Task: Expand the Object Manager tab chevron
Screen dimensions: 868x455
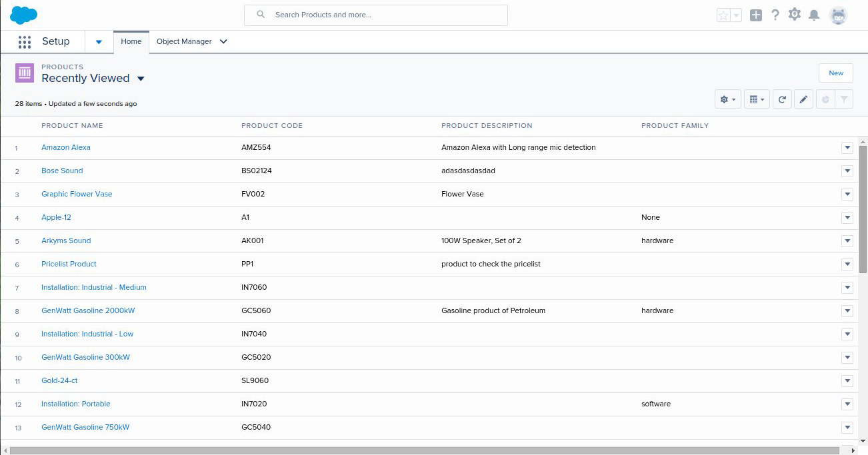Action: click(x=223, y=41)
